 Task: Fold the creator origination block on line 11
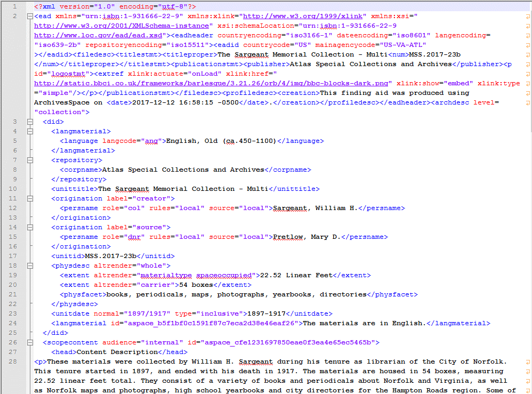click(x=29, y=199)
